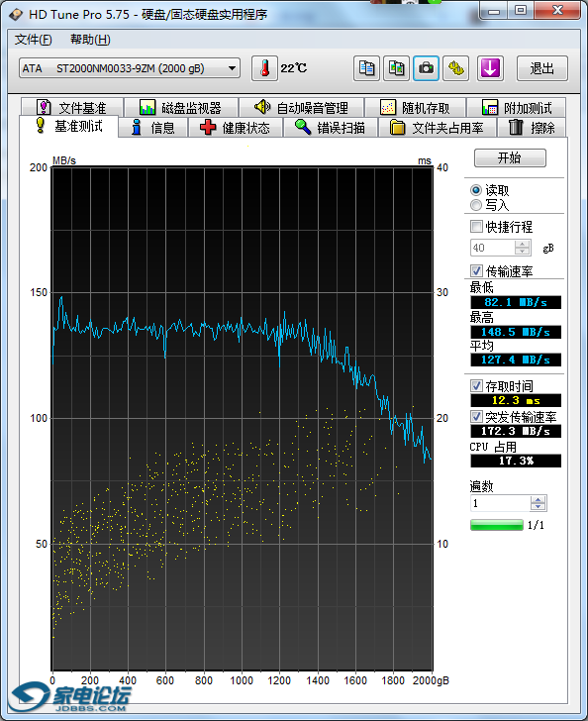Screen dimensions: 588x721
Task: Click the 遍数 number input field
Action: pos(500,503)
